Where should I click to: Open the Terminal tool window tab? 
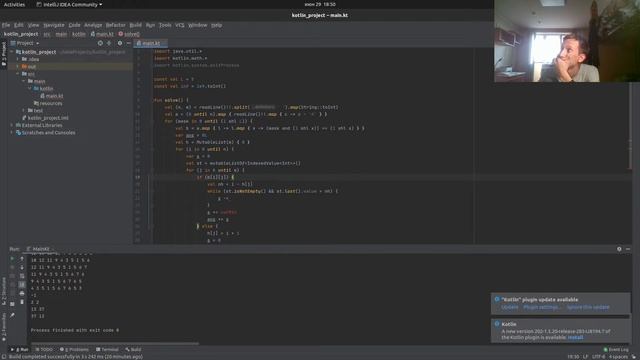click(107, 349)
